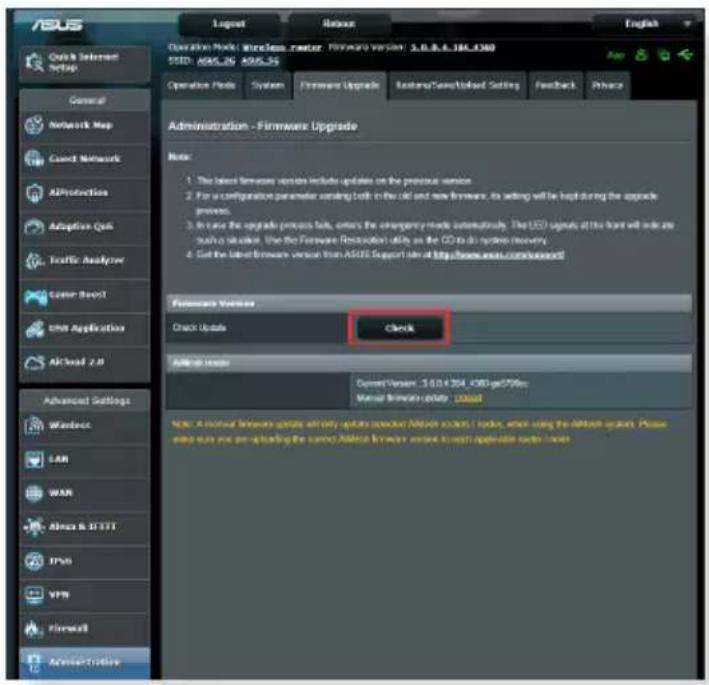709x685 pixels.
Task: Open Network Map menu label
Action: pyautogui.click(x=81, y=125)
